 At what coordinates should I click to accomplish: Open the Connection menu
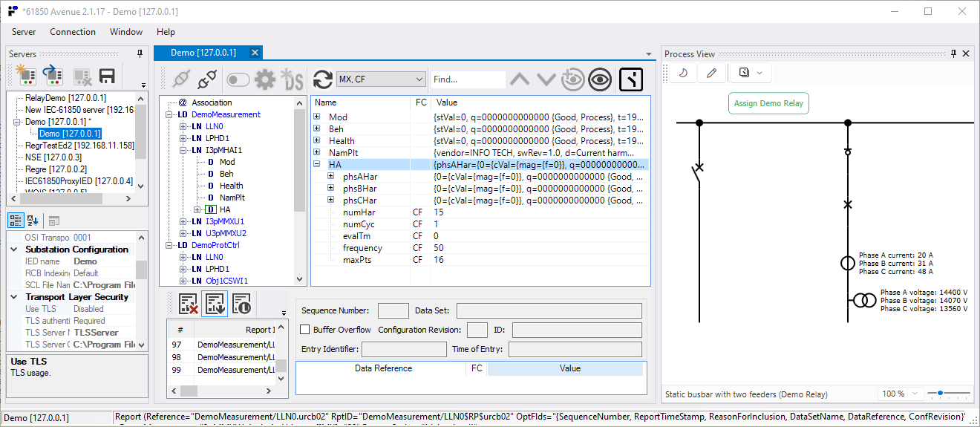tap(73, 32)
